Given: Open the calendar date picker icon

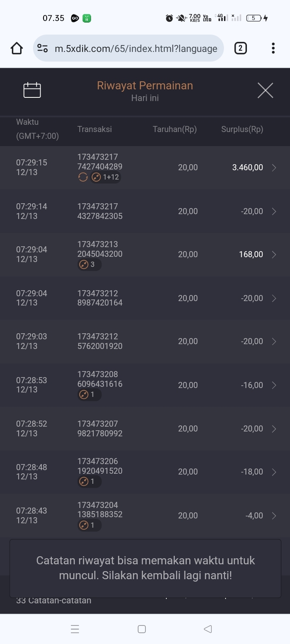Looking at the screenshot, I should tap(32, 90).
